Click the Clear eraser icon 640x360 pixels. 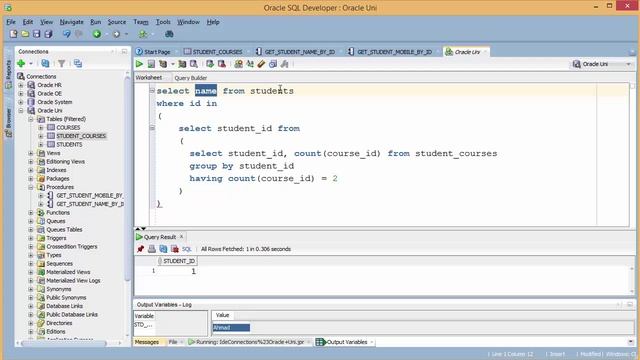(261, 64)
